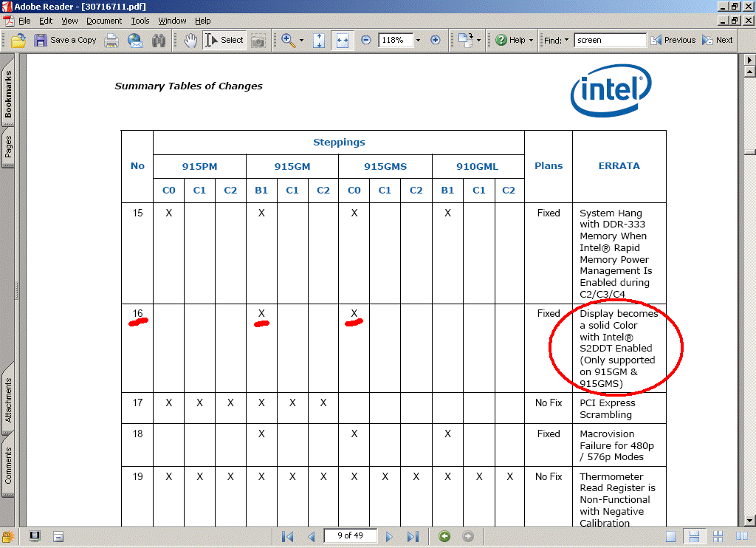756x548 pixels.
Task: Click the security lock status icon
Action: 8,536
